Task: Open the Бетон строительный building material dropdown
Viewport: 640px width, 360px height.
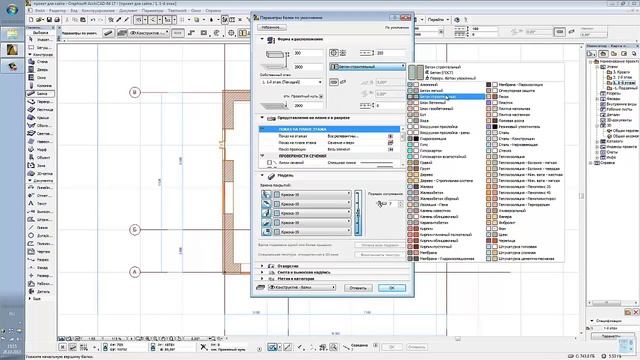Action: 367,67
